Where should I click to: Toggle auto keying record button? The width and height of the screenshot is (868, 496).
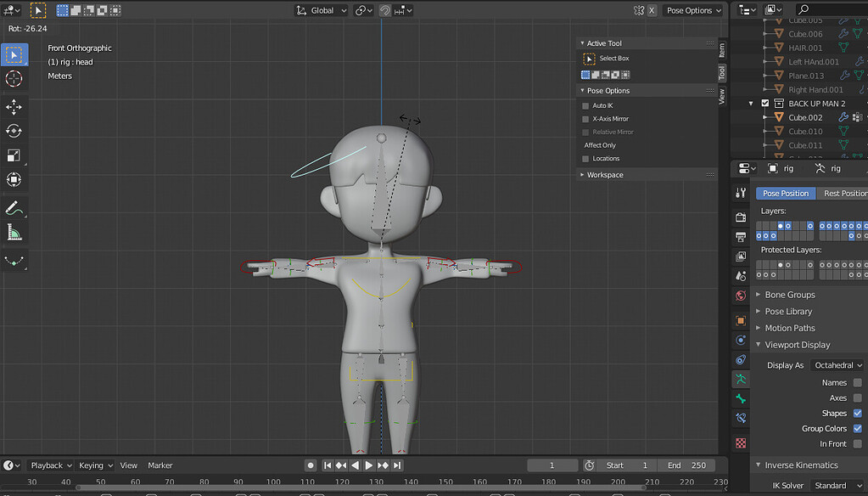pyautogui.click(x=311, y=465)
